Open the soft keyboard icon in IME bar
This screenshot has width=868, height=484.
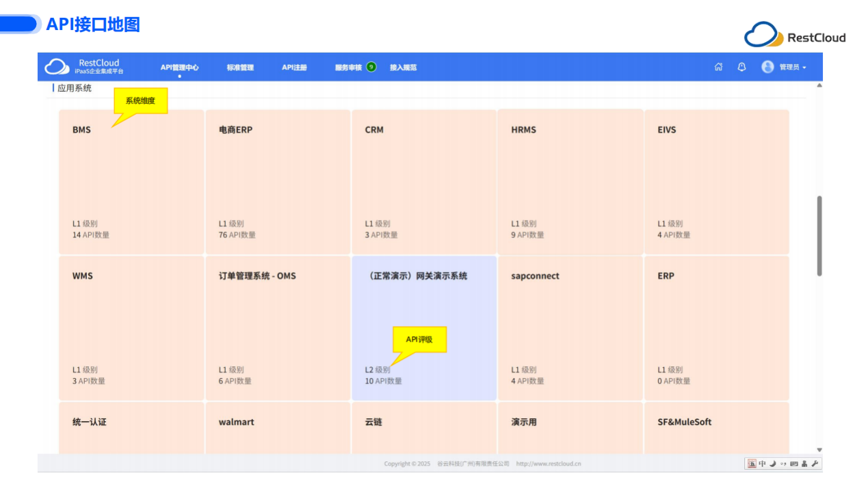(794, 463)
